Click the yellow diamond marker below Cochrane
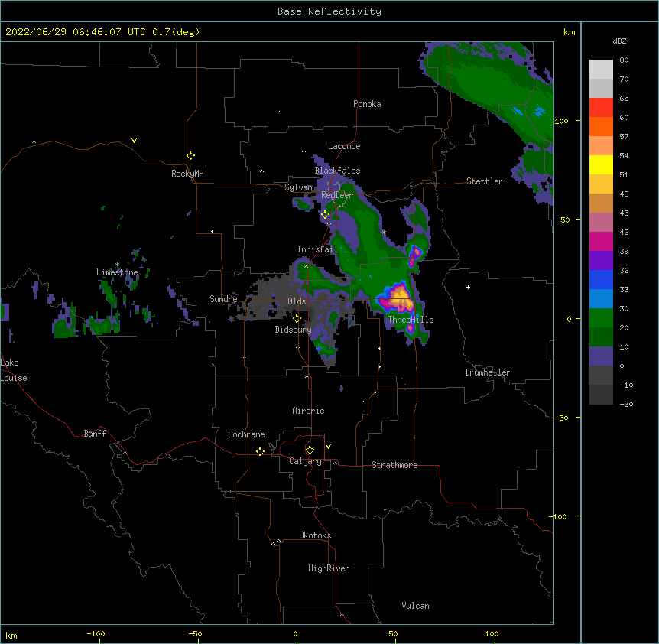Image resolution: width=659 pixels, height=644 pixels. coord(260,451)
